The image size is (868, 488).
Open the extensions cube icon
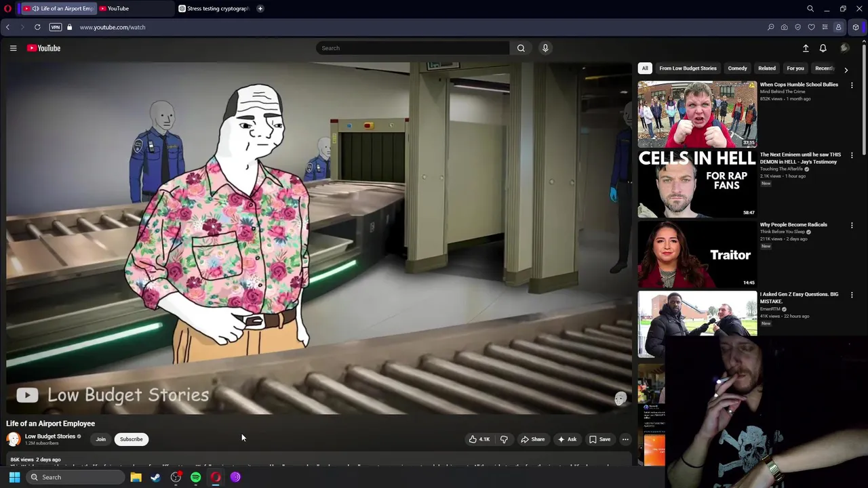click(856, 27)
